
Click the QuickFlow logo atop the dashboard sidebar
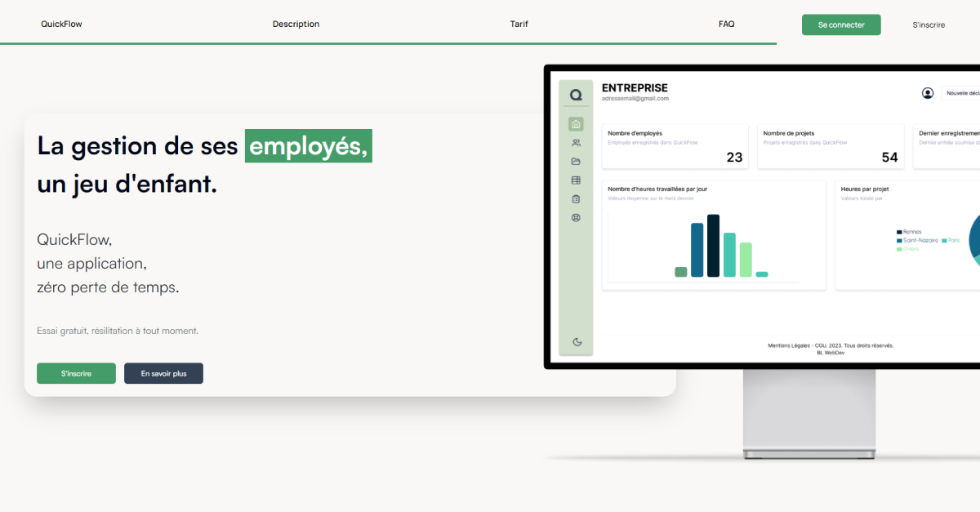577,93
